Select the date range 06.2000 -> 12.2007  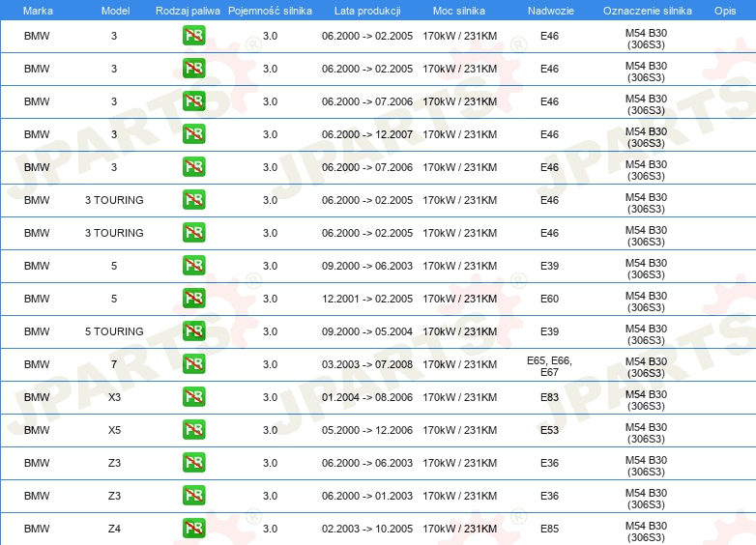(x=367, y=134)
